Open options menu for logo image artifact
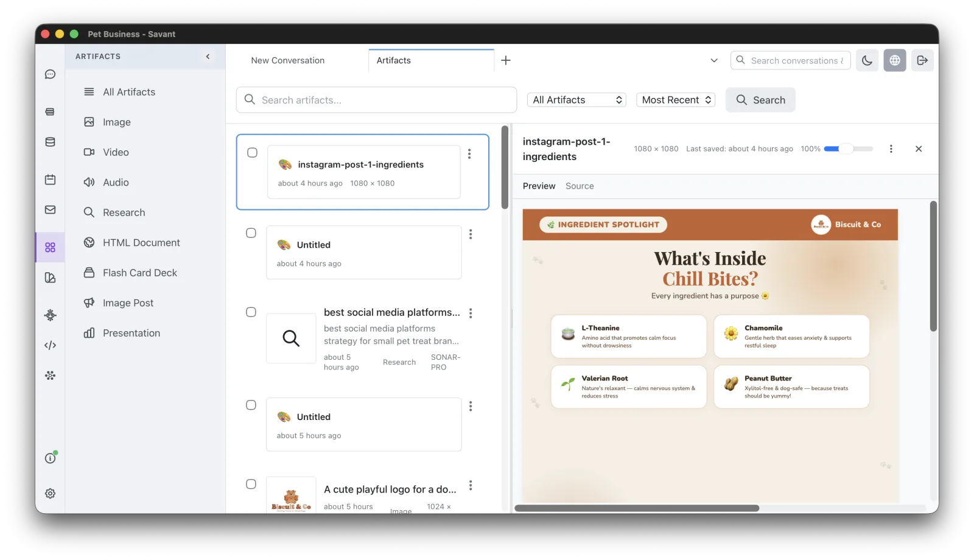Viewport: 974px width, 560px height. point(471,486)
